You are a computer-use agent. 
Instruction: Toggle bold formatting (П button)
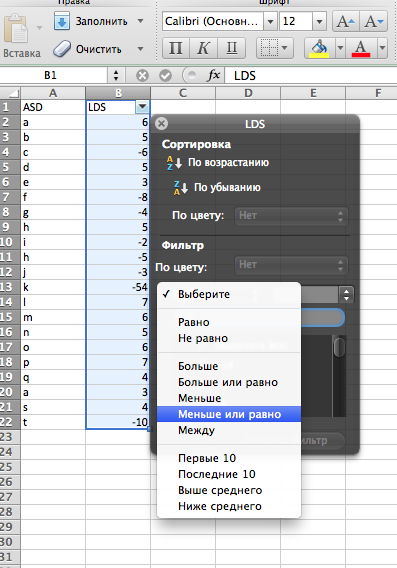tap(176, 48)
